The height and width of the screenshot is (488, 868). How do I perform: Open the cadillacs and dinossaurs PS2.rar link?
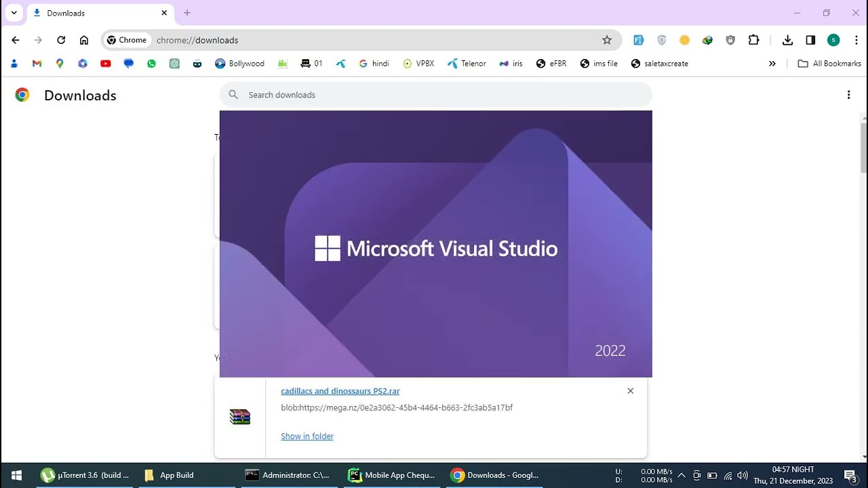(x=340, y=391)
